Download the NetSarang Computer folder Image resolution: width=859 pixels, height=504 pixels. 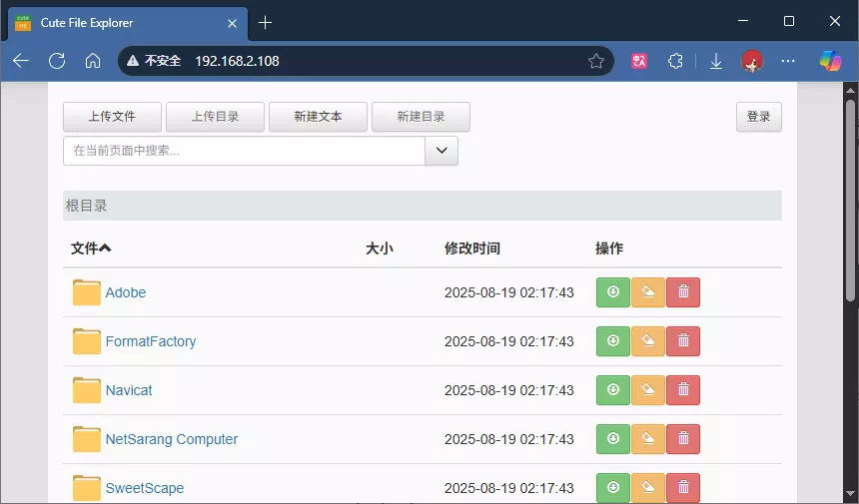pyautogui.click(x=613, y=439)
